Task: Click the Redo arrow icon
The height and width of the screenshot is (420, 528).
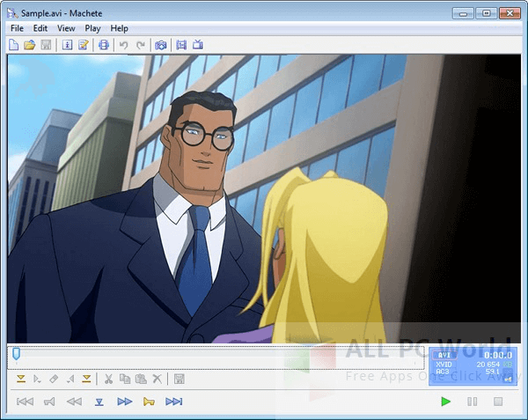Action: click(x=141, y=45)
